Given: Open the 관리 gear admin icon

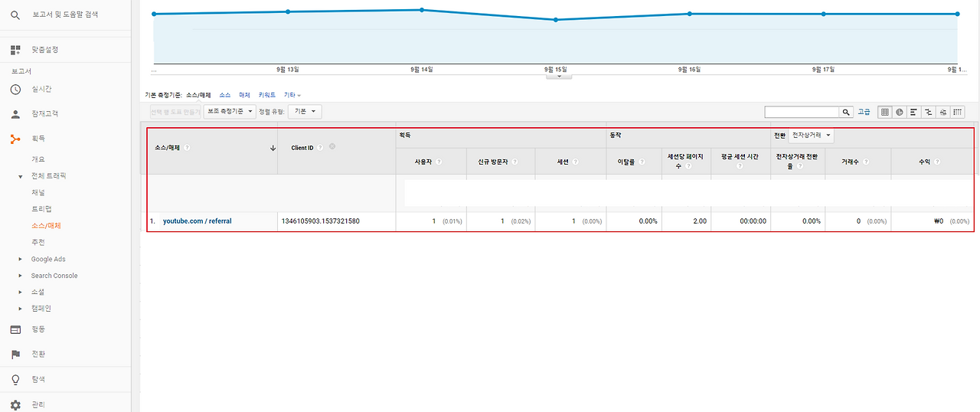Looking at the screenshot, I should tap(15, 404).
